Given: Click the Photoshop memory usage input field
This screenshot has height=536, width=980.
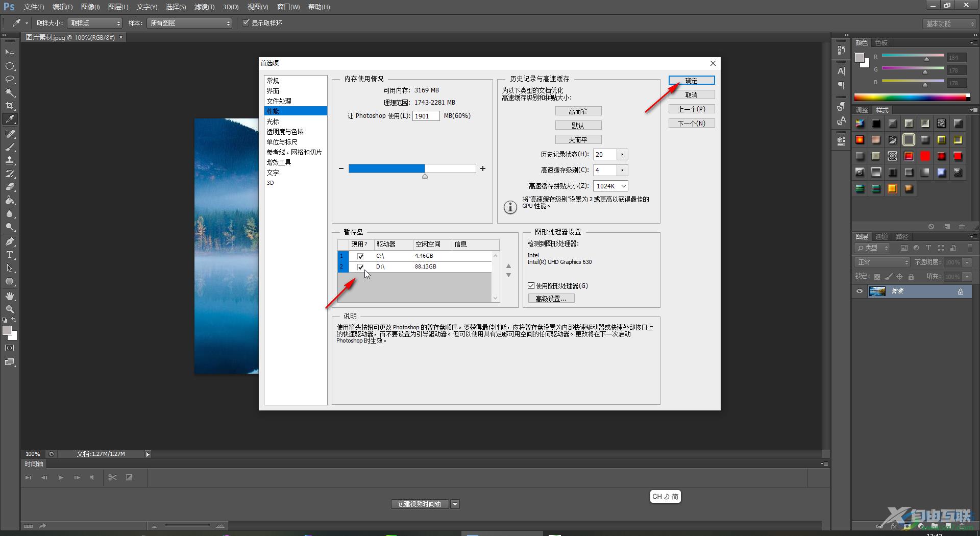Looking at the screenshot, I should point(426,116).
